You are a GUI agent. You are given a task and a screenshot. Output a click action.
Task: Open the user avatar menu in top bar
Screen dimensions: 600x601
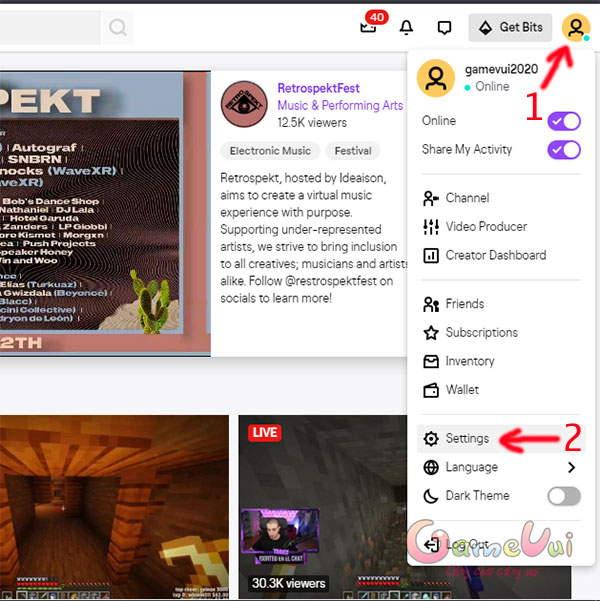tap(575, 28)
